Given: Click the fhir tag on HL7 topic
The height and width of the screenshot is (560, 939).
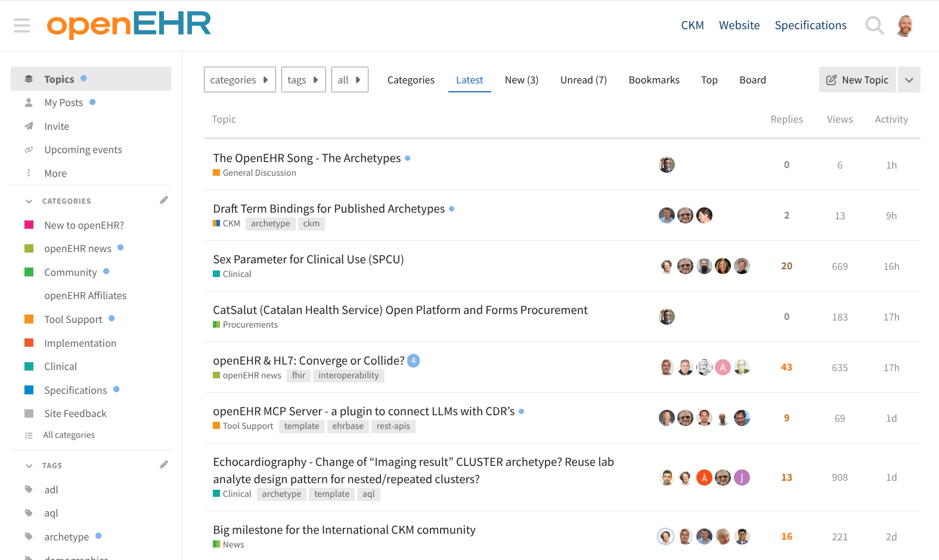Looking at the screenshot, I should pos(299,375).
